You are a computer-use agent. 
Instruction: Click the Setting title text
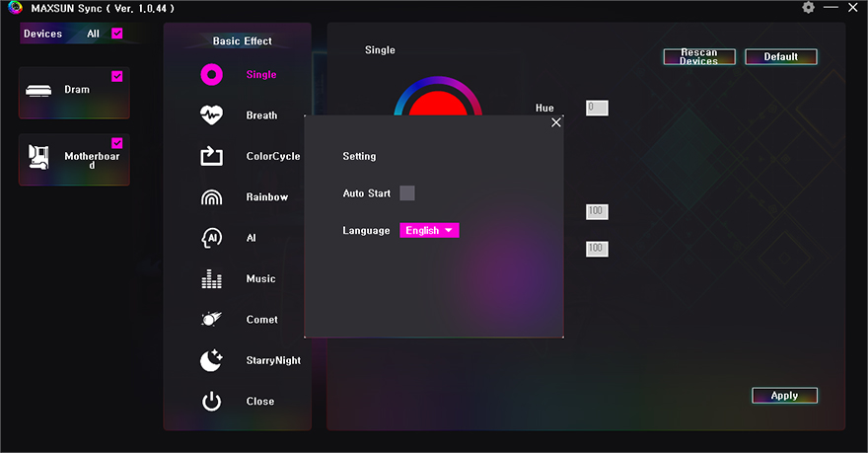tap(359, 156)
